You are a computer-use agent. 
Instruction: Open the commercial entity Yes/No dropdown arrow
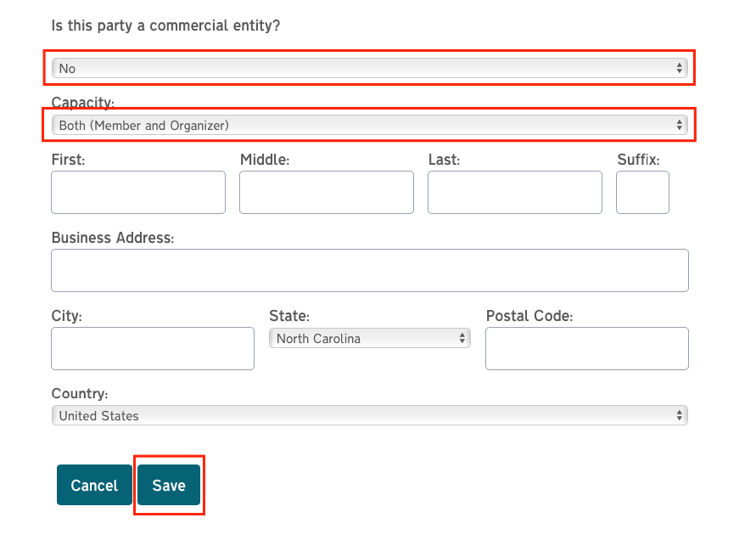click(x=680, y=68)
